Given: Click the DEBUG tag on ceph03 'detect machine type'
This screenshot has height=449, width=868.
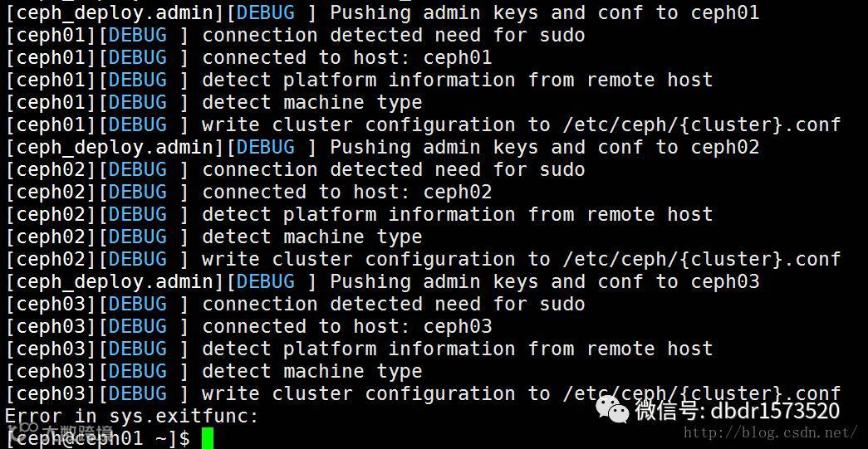Looking at the screenshot, I should click(138, 371).
